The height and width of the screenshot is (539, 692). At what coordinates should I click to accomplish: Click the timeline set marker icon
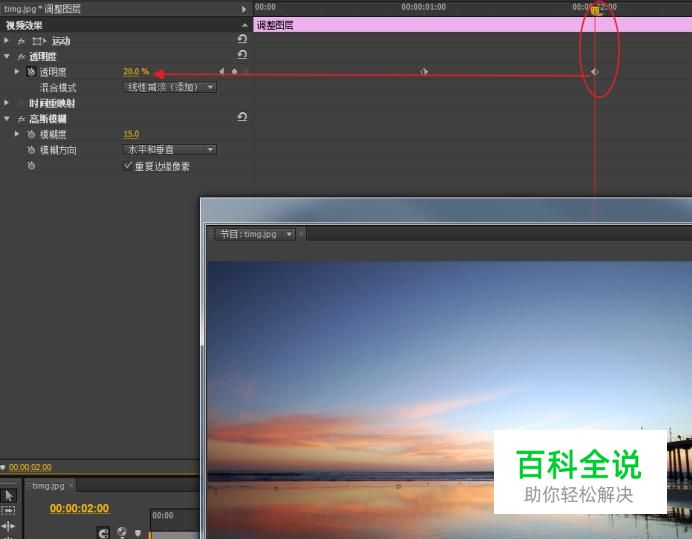click(138, 533)
